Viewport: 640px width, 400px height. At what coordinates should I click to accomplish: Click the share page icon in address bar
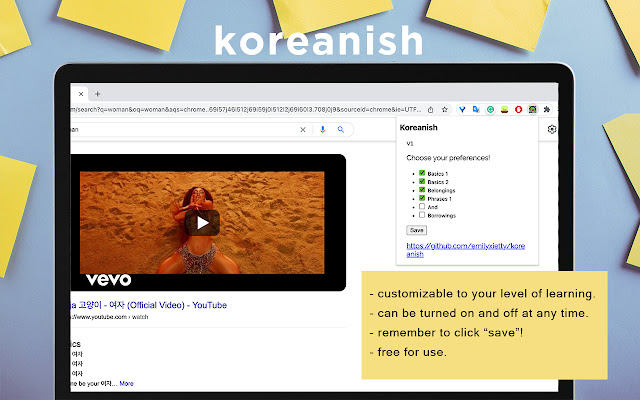click(431, 109)
